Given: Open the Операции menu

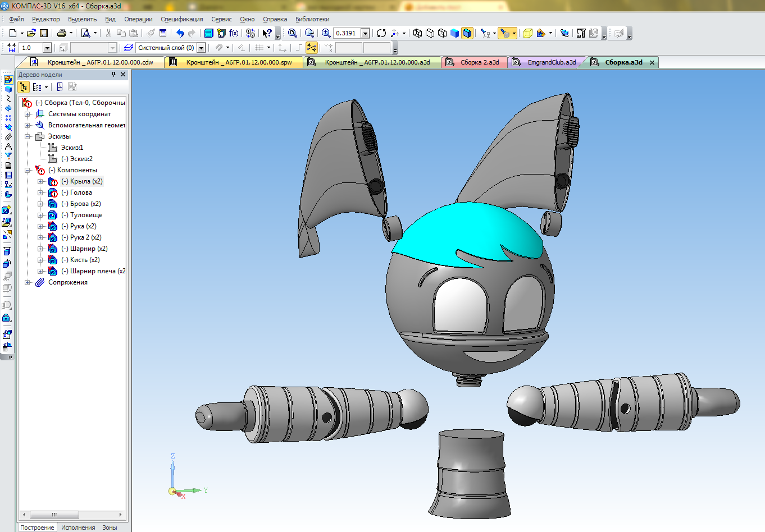Looking at the screenshot, I should 138,19.
